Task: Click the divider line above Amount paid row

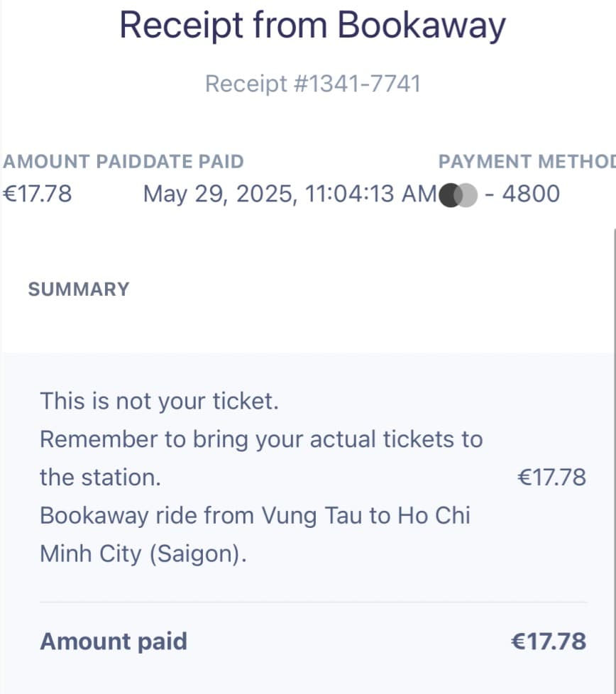Action: (x=313, y=602)
